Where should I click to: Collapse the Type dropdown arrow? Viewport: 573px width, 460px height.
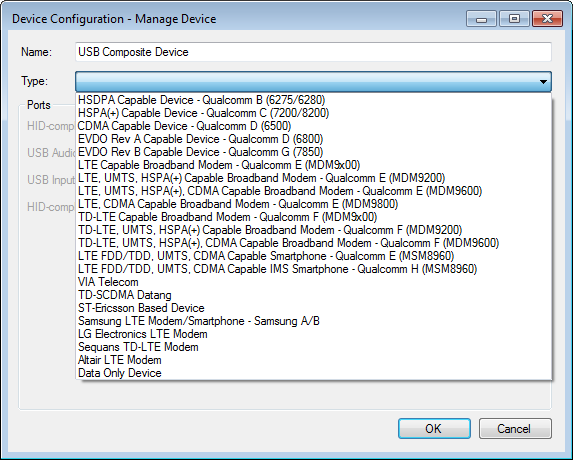coord(543,81)
